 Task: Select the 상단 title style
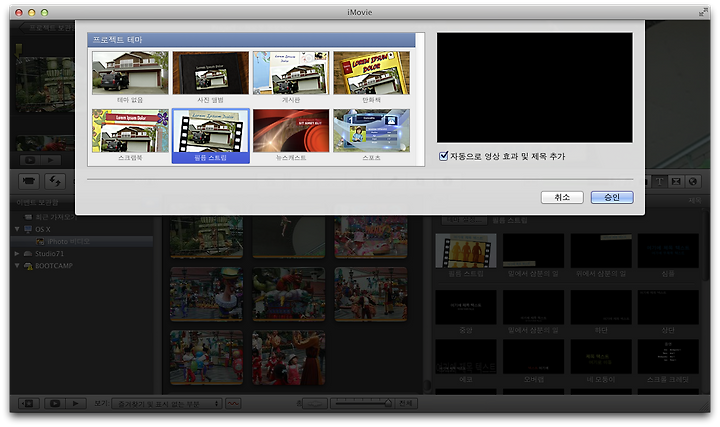pos(668,307)
